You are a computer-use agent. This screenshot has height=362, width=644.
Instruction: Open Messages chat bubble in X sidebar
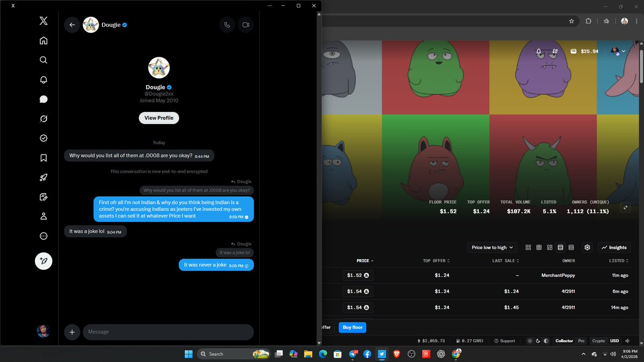pos(43,99)
